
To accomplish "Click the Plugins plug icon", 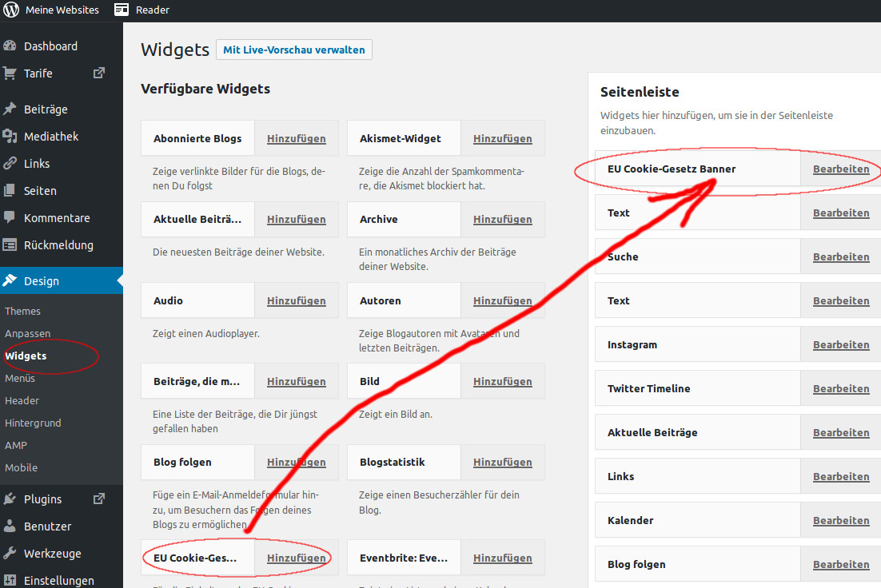I will (x=10, y=499).
